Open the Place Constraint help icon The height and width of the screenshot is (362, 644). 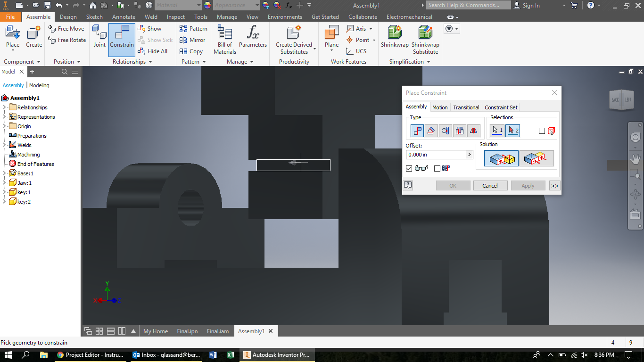pos(408,186)
